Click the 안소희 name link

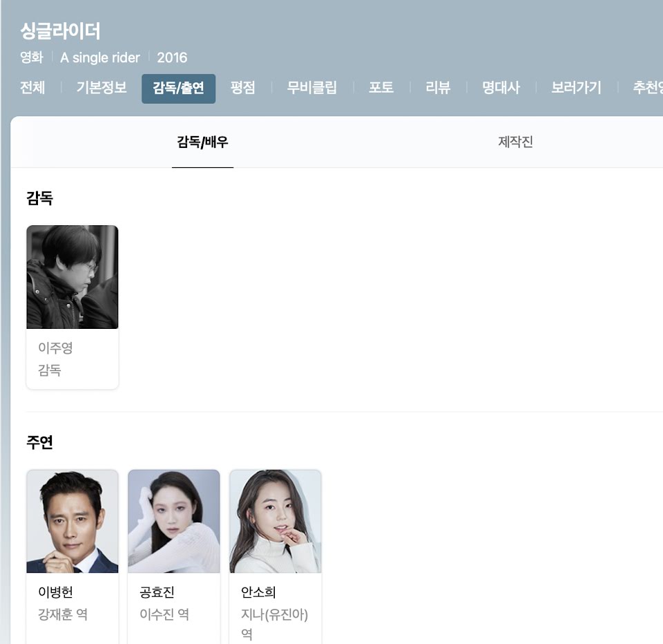(258, 592)
